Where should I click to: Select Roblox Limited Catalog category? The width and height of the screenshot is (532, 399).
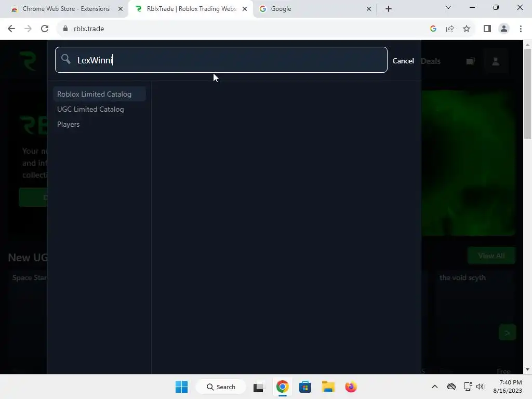[99, 94]
